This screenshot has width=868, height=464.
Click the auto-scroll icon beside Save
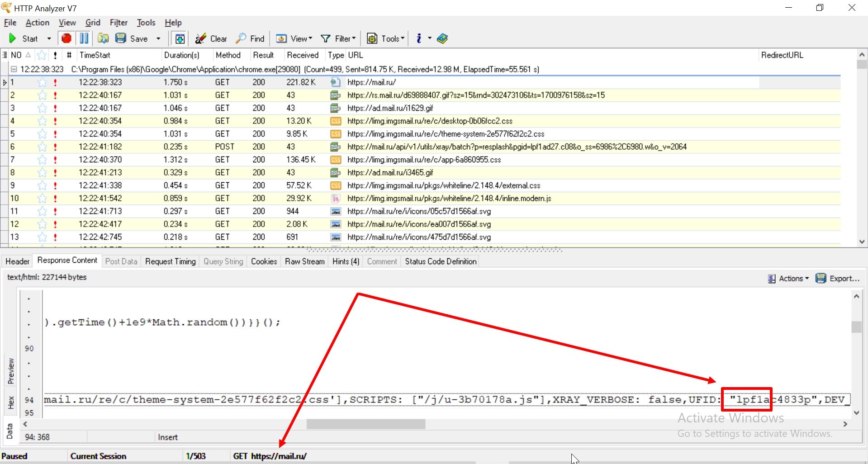point(180,38)
